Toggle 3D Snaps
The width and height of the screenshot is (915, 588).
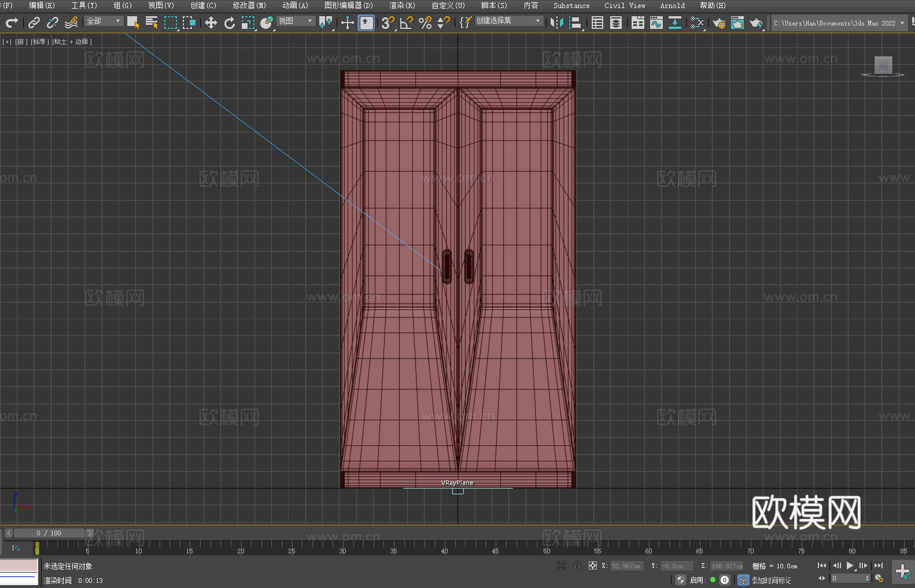pos(388,23)
